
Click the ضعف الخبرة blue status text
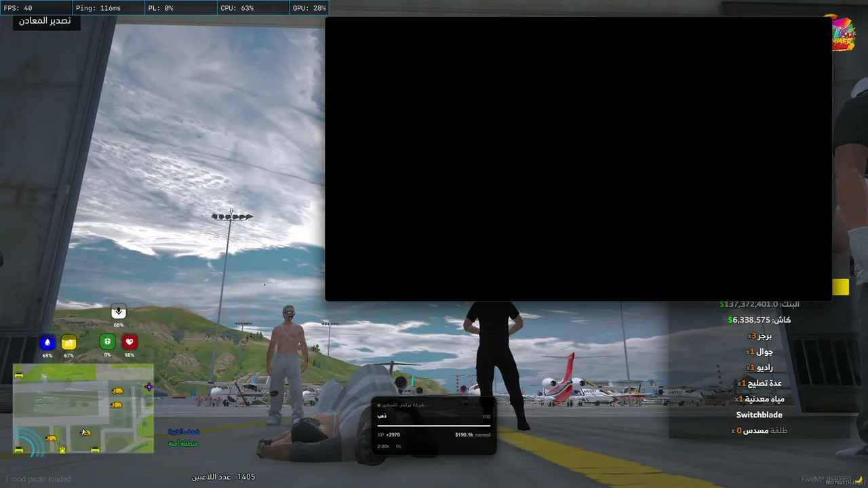coord(184,432)
